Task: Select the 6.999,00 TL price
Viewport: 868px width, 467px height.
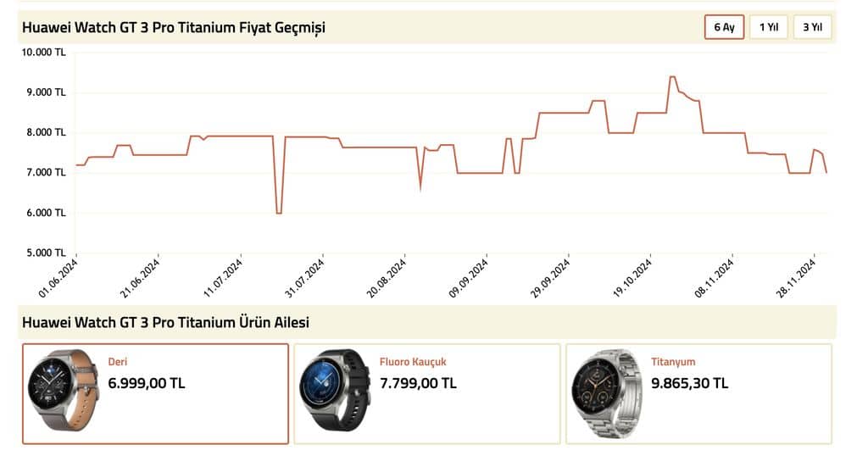Action: 146,383
